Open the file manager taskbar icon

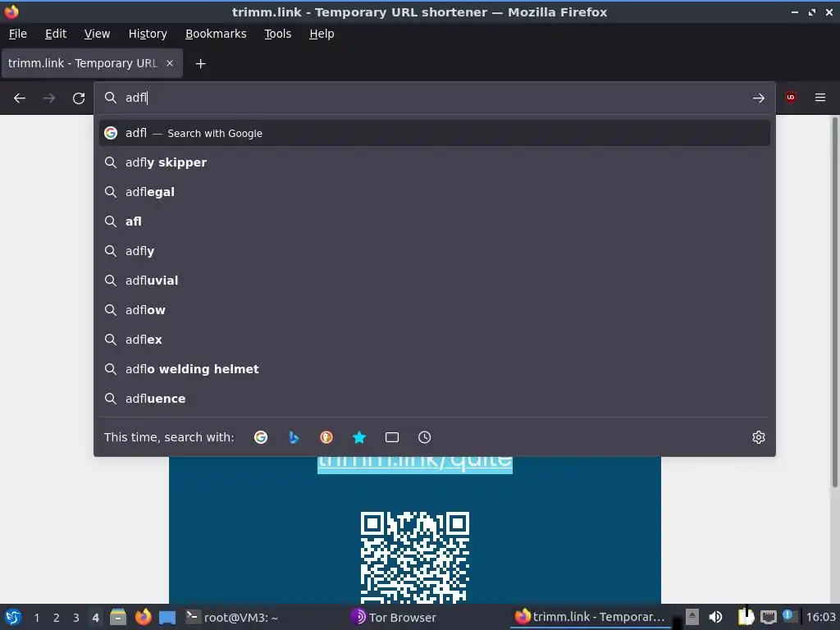(x=118, y=617)
